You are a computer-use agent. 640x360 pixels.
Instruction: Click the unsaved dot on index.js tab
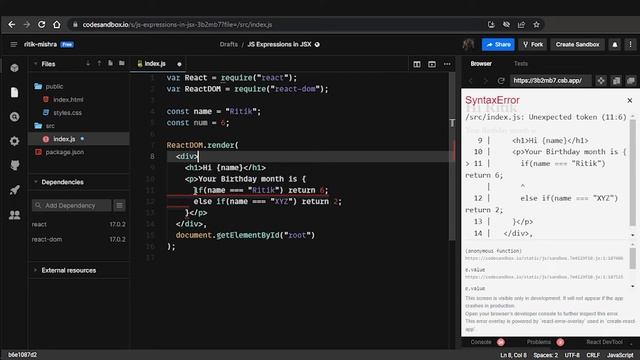pyautogui.click(x=179, y=64)
